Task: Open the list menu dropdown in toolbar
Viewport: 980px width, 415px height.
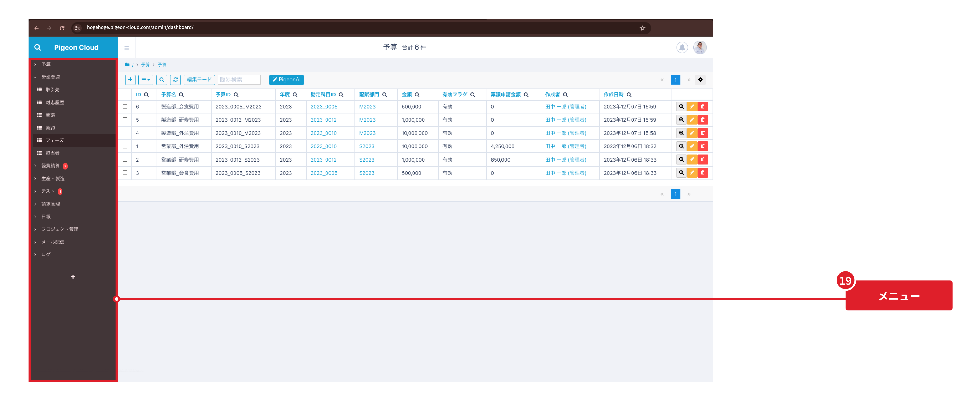Action: coord(145,80)
